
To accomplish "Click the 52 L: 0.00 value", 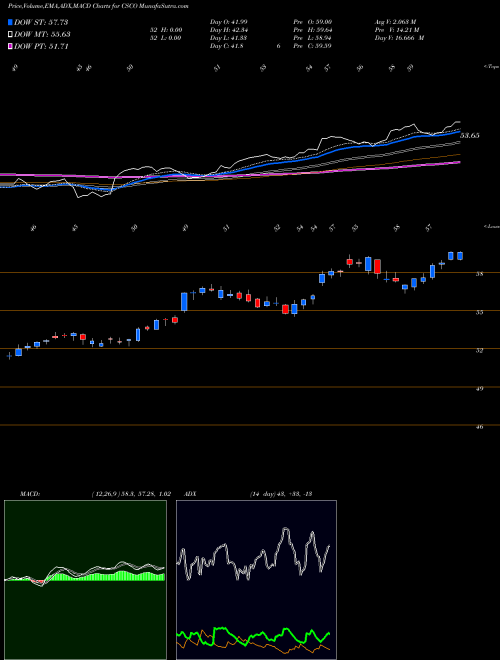I will coord(167,38).
